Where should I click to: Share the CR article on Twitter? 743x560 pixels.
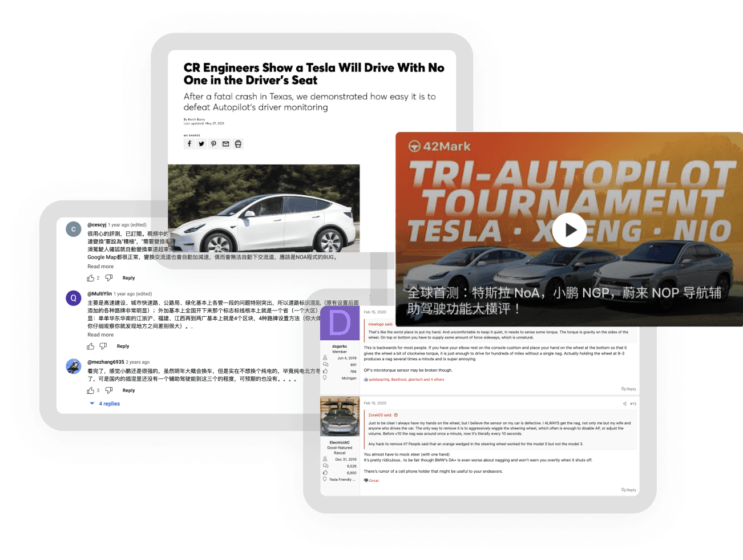201,144
